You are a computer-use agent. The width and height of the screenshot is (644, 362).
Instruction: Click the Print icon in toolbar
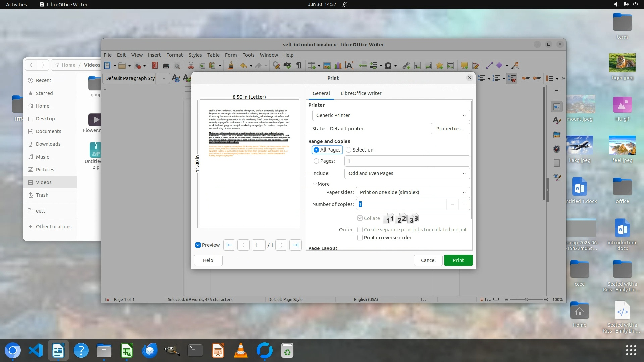coord(166,66)
